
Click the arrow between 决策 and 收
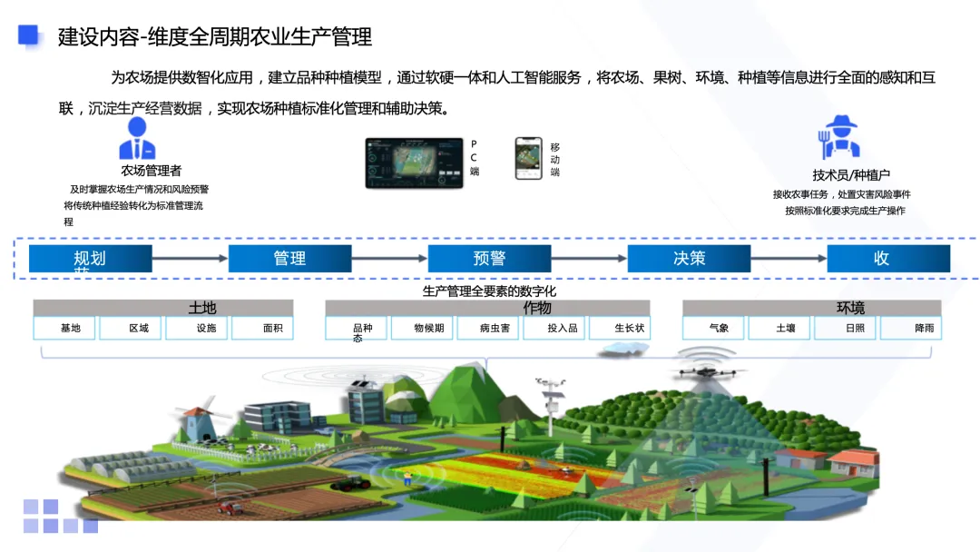tap(789, 258)
